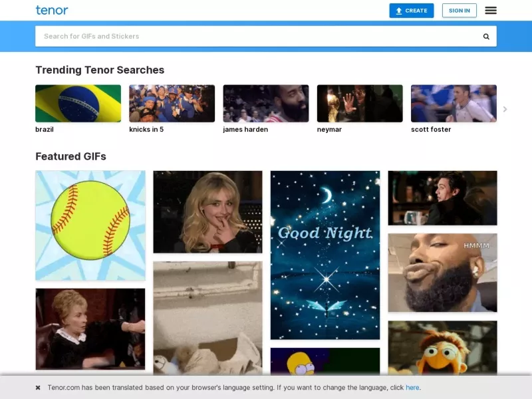Open the bathtub with towels GIF
532x399 pixels.
pyautogui.click(x=207, y=319)
